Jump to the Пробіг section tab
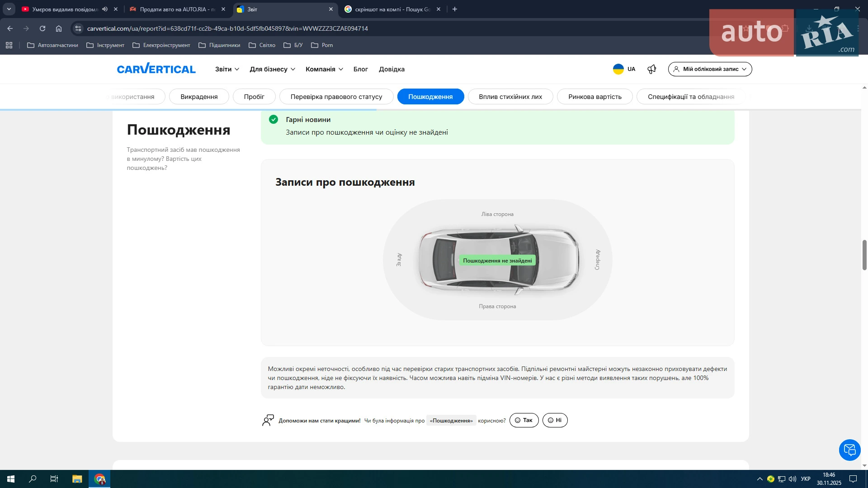The width and height of the screenshot is (868, 488). (x=254, y=97)
